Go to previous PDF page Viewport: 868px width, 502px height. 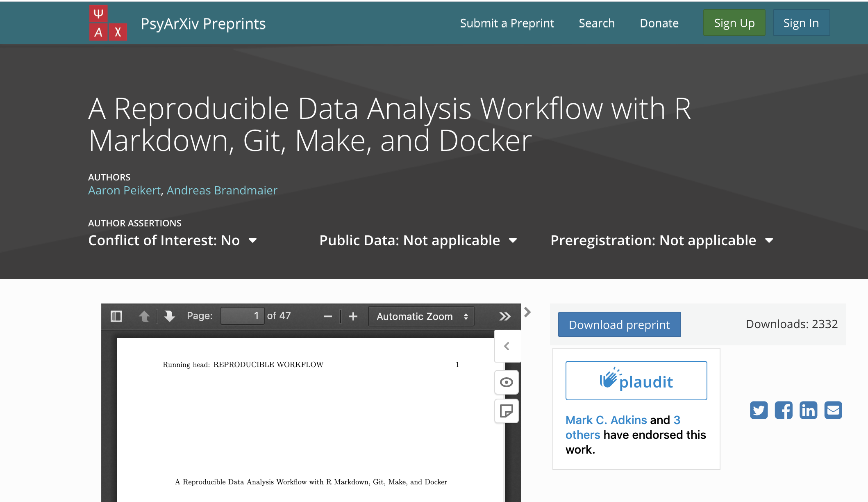click(x=144, y=316)
